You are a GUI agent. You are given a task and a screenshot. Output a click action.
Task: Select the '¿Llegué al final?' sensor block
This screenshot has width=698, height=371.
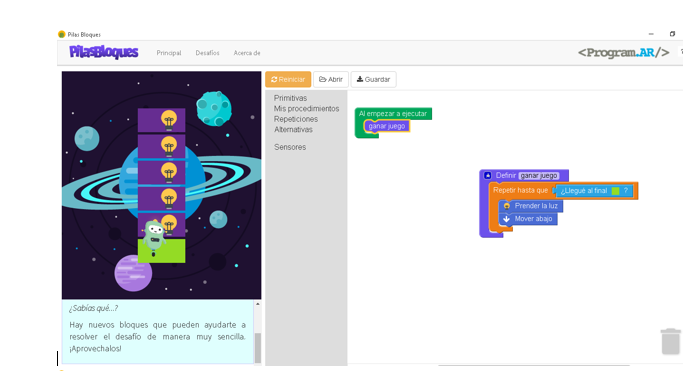click(x=594, y=191)
